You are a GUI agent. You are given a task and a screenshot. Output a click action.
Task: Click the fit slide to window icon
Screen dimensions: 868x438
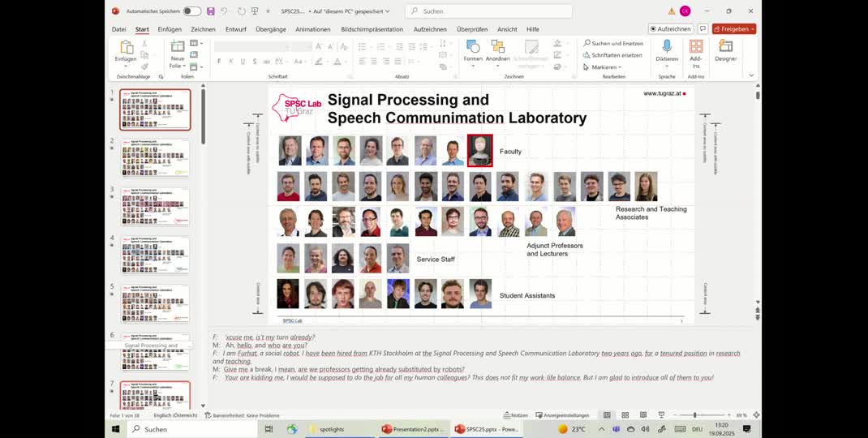pos(756,415)
